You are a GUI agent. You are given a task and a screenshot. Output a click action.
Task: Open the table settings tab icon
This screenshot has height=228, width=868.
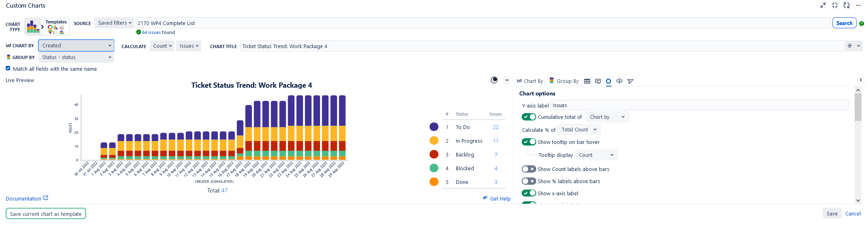click(x=587, y=81)
